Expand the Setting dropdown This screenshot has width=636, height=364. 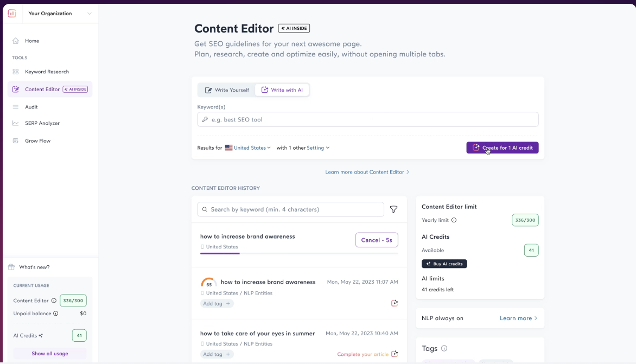coord(317,148)
